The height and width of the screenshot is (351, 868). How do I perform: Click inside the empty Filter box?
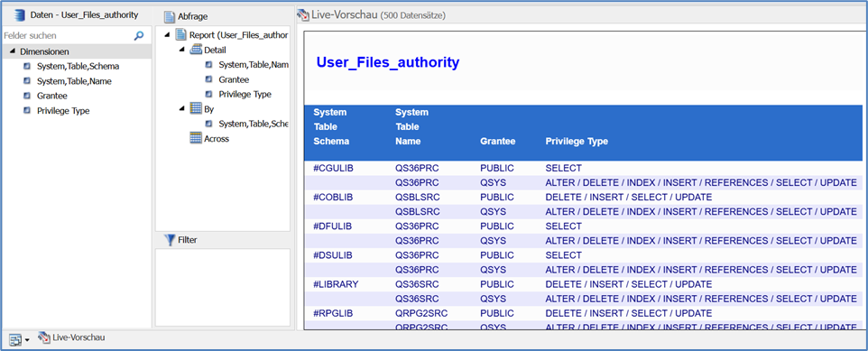tap(223, 287)
